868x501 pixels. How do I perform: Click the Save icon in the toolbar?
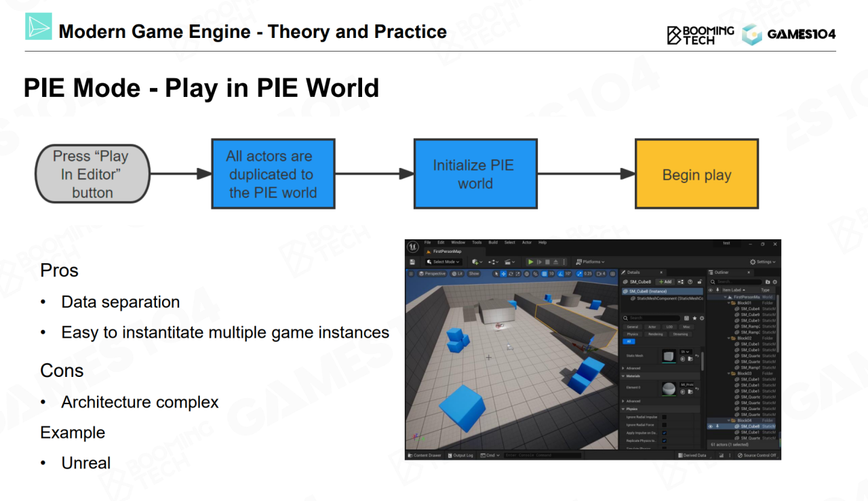(412, 262)
